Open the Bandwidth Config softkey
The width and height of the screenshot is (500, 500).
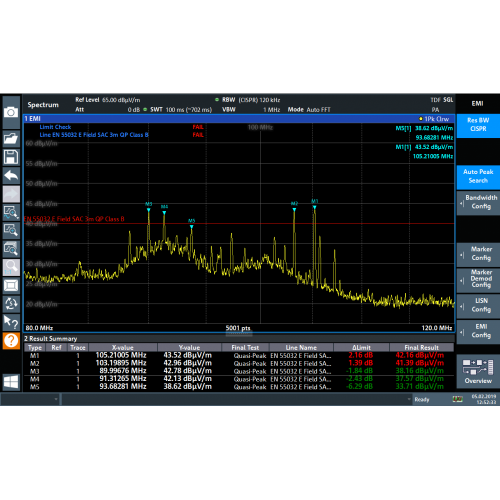[x=478, y=202]
